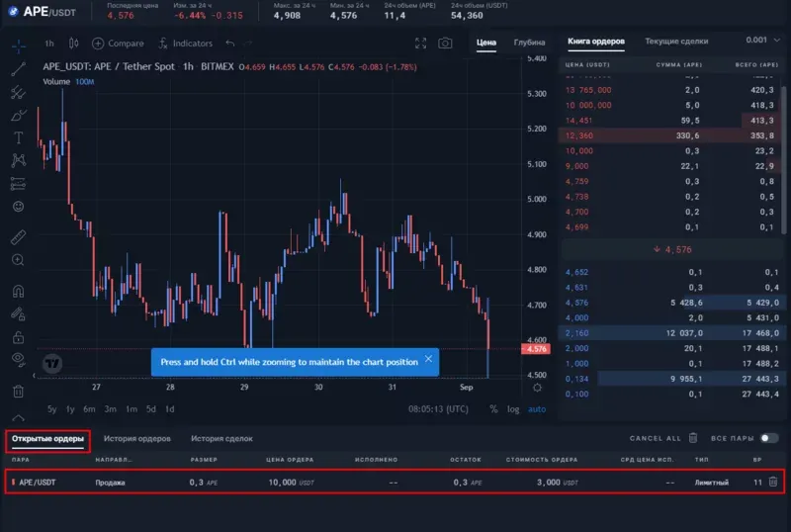Screen dimensions: 791x532
Task: Open the 1h interval selector
Action: [x=49, y=44]
